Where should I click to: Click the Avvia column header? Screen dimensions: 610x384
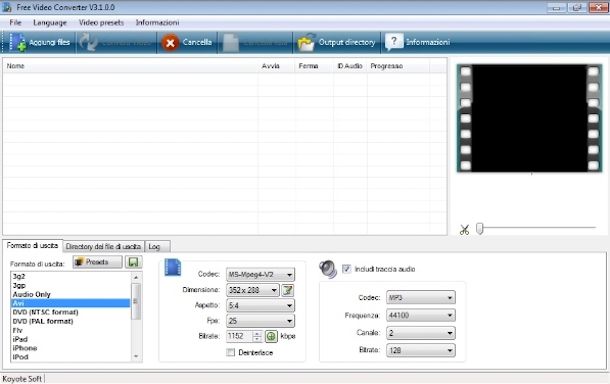coord(276,66)
